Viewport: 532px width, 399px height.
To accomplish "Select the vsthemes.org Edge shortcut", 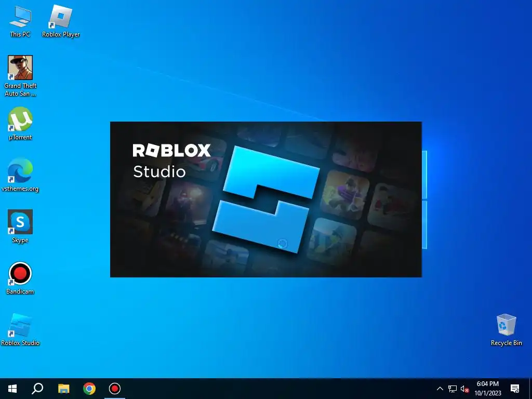I will point(20,175).
